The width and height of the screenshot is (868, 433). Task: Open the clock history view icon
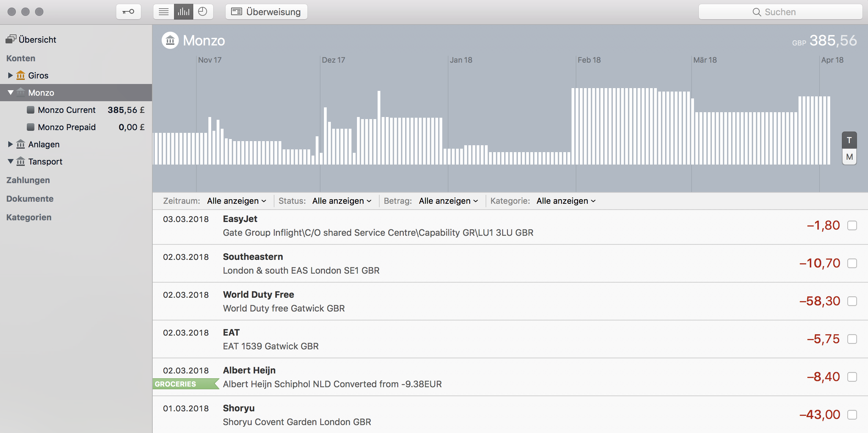tap(203, 12)
